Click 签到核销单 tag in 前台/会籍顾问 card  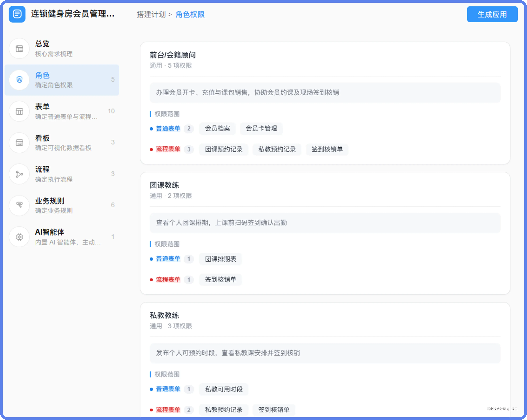[x=327, y=149]
